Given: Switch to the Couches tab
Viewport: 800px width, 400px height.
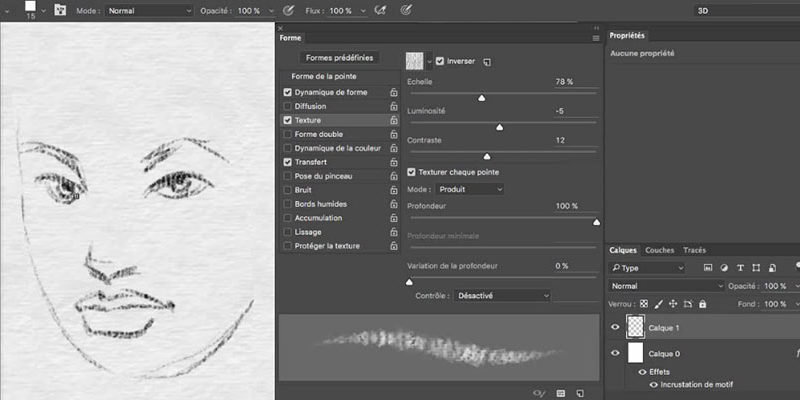Looking at the screenshot, I should (659, 250).
